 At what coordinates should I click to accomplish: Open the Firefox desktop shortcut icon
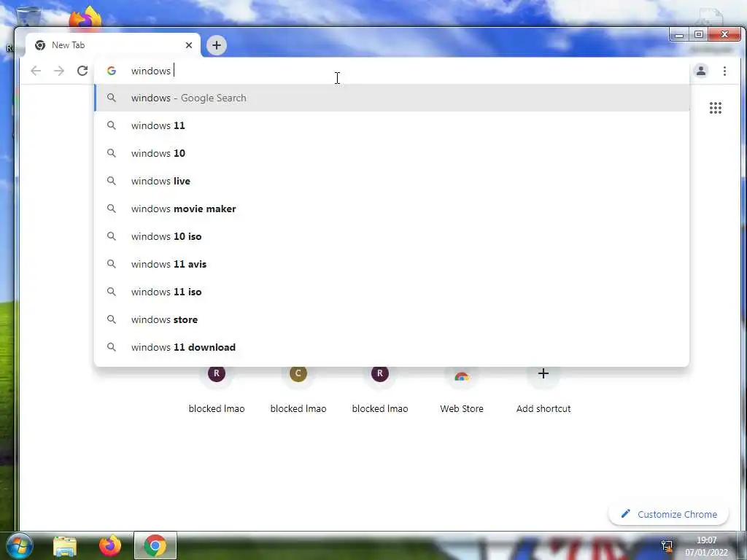(x=85, y=18)
